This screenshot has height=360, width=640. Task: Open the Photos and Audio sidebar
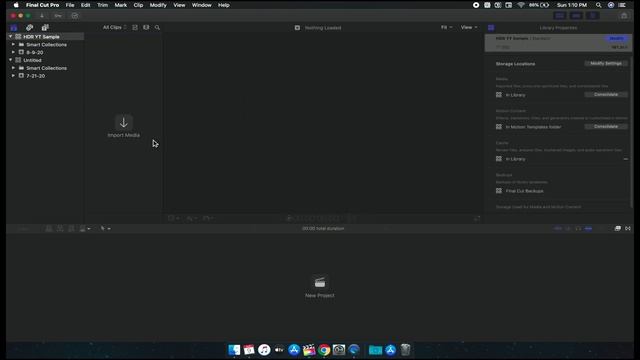point(29,27)
